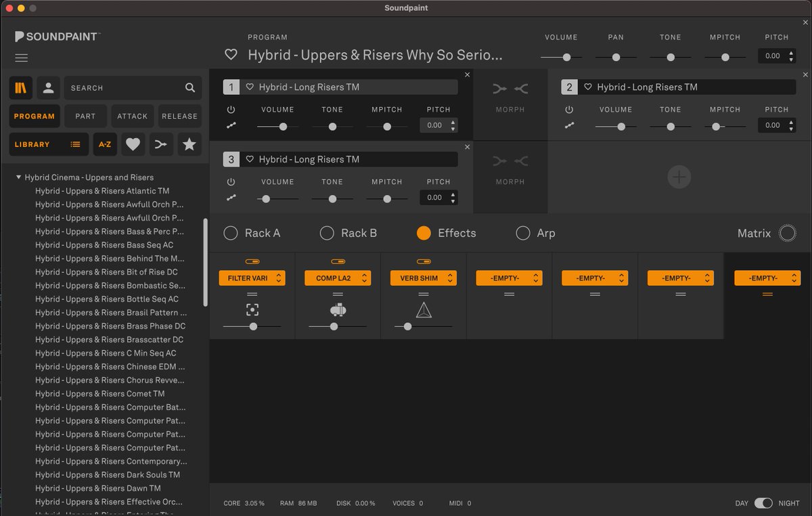Favorite part 3 Hybrid Long Risers
Image resolution: width=812 pixels, height=516 pixels.
(x=250, y=159)
